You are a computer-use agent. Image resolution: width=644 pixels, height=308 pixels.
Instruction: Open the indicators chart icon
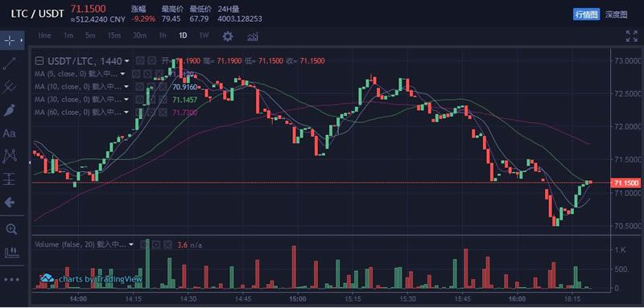253,37
